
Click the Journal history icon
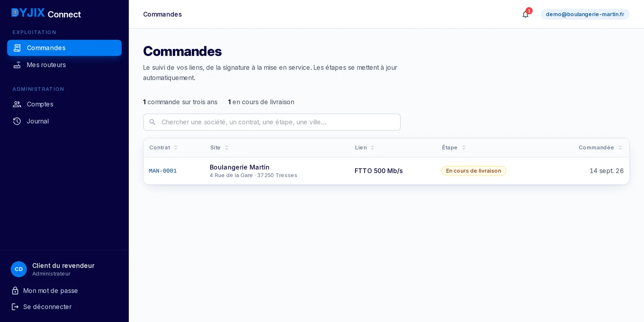17,121
